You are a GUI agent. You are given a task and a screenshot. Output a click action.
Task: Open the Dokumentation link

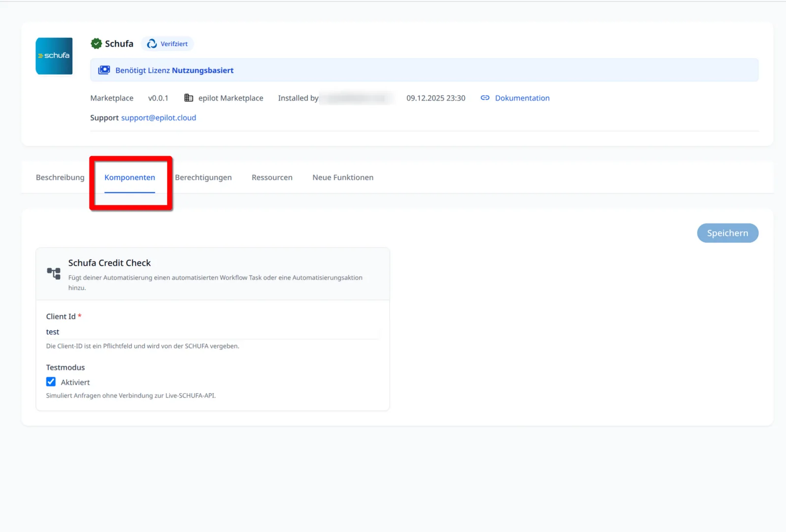[522, 98]
